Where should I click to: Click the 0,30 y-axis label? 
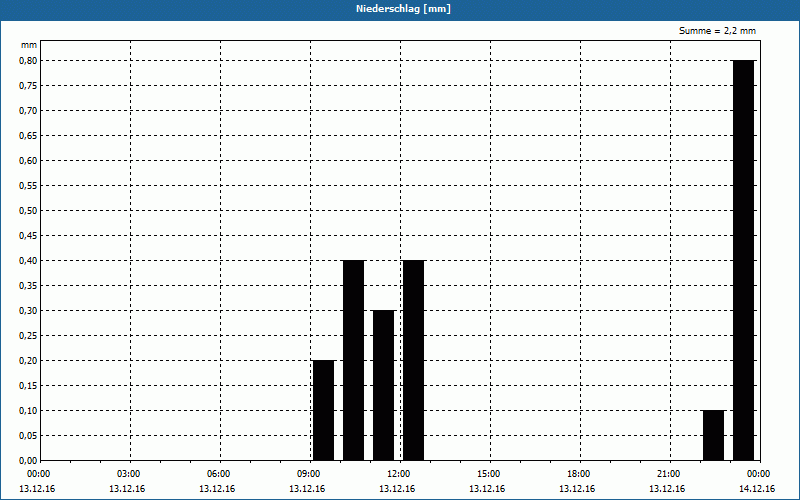click(x=28, y=311)
